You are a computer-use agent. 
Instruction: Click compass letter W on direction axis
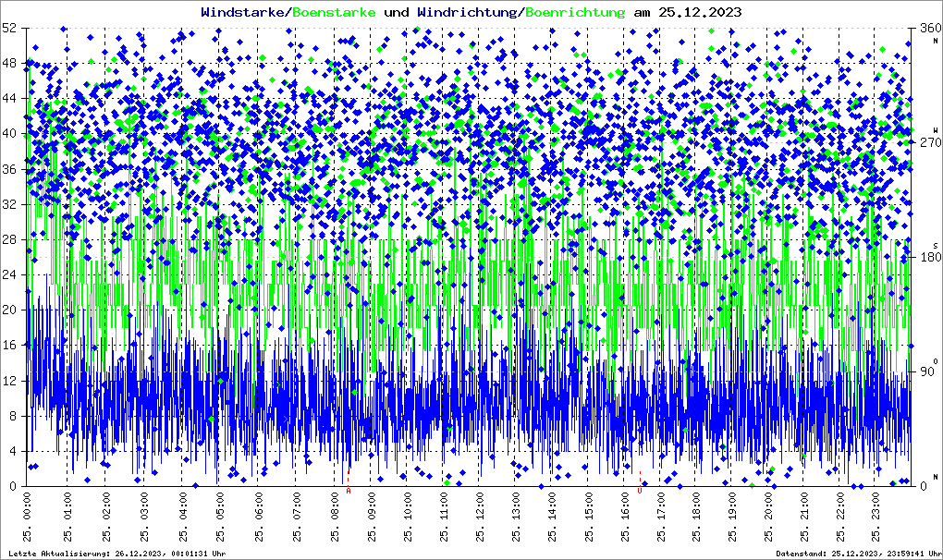click(x=936, y=129)
